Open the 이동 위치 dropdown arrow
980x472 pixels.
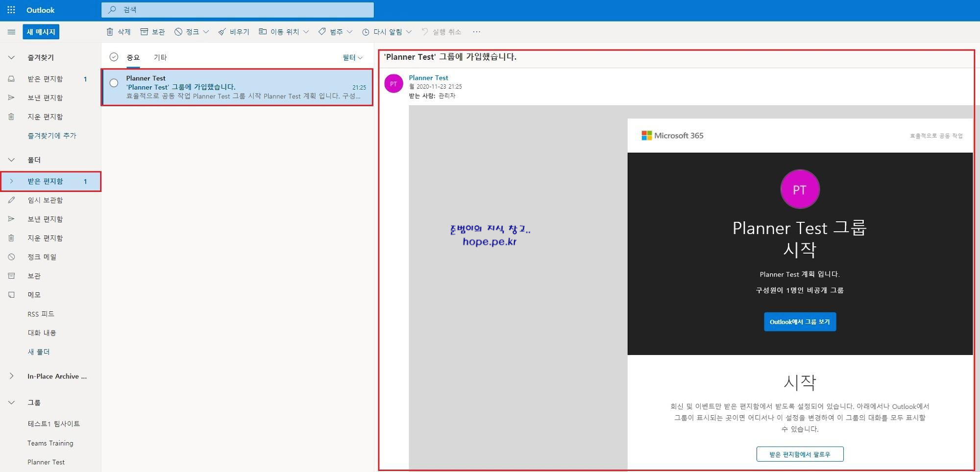[x=306, y=32]
